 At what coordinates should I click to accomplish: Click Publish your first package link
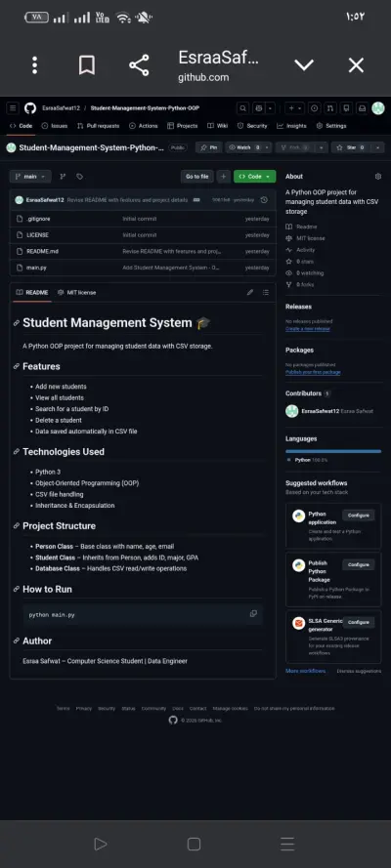point(313,372)
